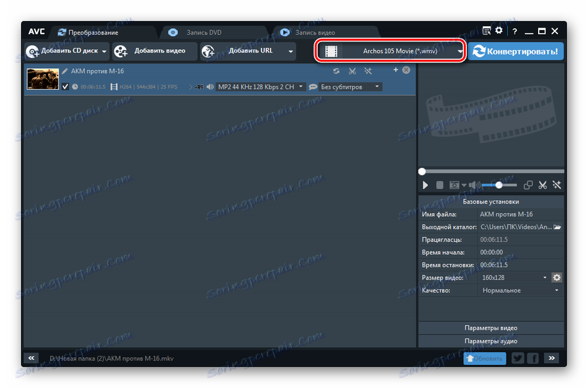Open the Качество Нормальное dropdown

(x=520, y=290)
